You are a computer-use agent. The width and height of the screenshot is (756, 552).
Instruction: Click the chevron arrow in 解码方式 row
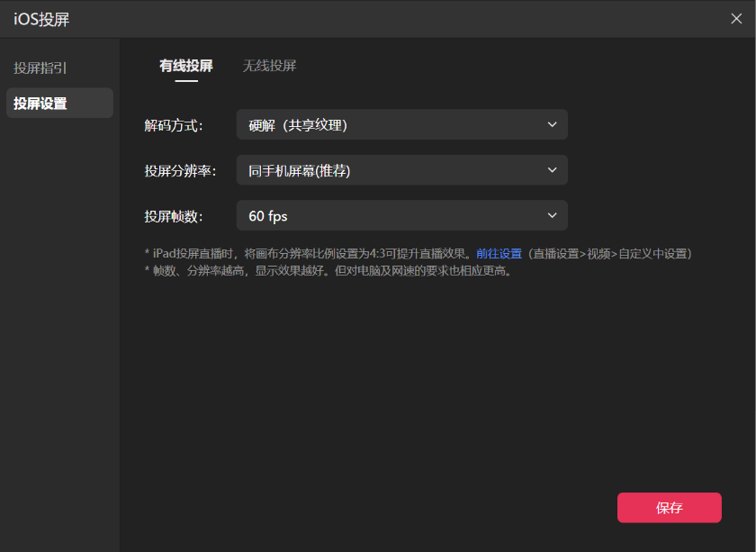click(553, 125)
